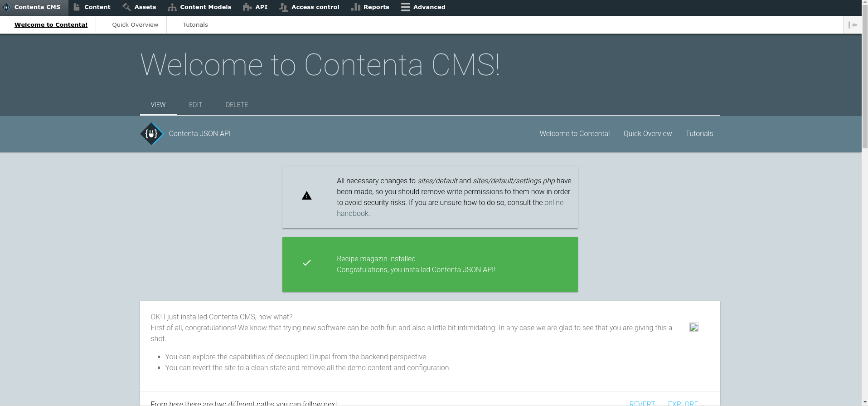
Task: Click the Advanced hamburger icon
Action: tap(406, 7)
